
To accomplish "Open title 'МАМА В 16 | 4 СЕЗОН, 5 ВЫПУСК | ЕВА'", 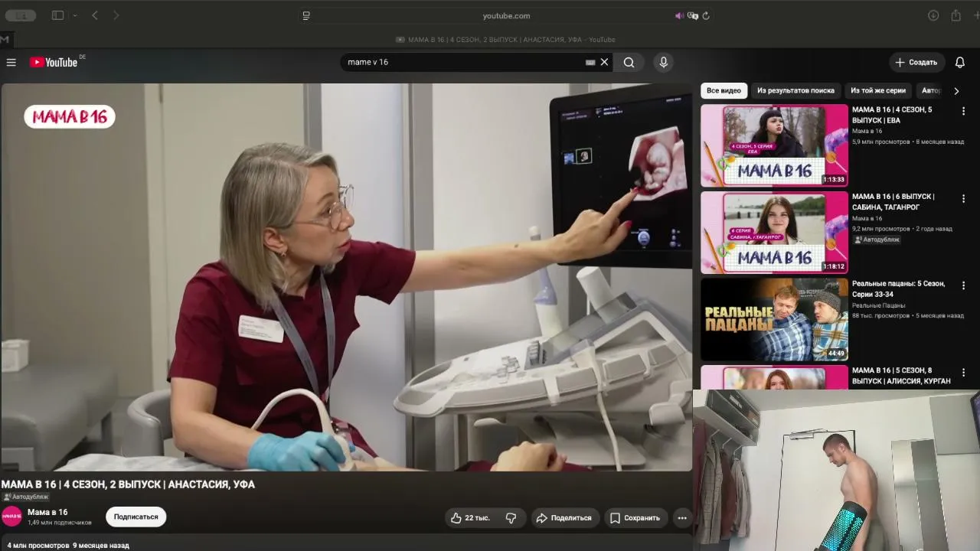I will pyautogui.click(x=892, y=115).
